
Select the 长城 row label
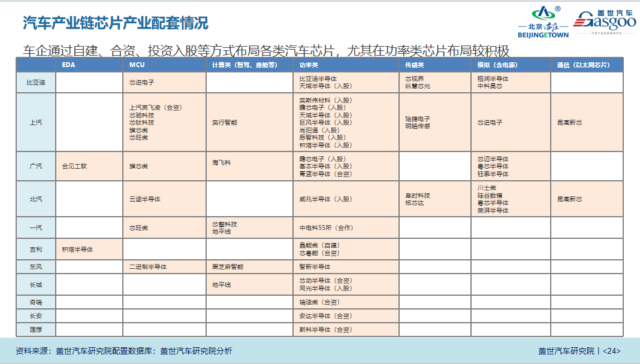36,284
